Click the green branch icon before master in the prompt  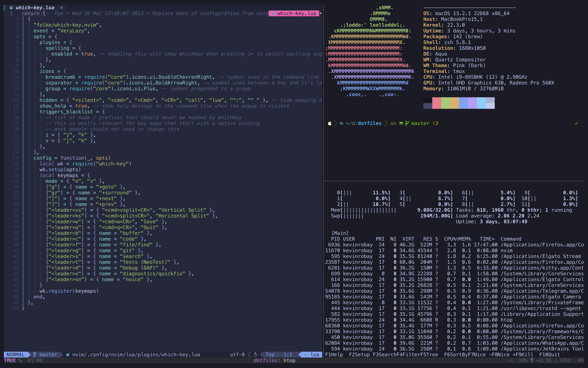[x=407, y=123]
